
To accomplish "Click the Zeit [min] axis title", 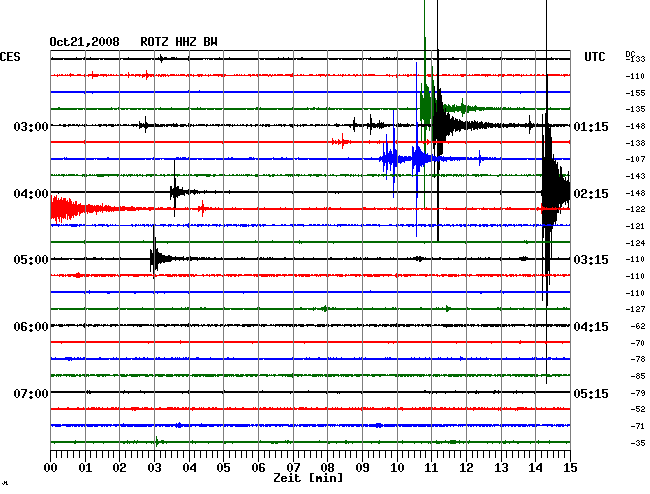I will point(308,478).
